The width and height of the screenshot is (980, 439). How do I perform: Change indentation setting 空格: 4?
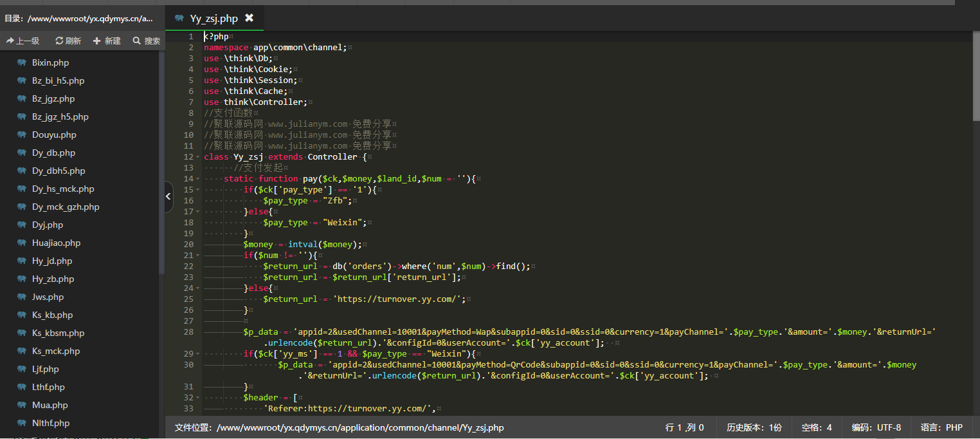[x=817, y=427]
